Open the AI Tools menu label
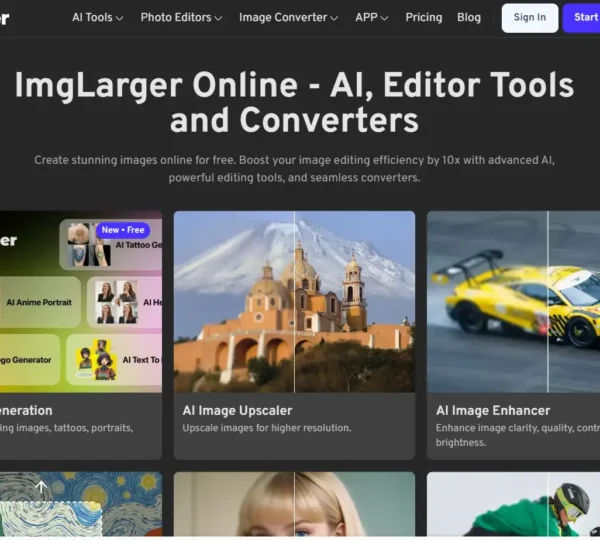Screen dimensions: 600x540 (x=92, y=18)
